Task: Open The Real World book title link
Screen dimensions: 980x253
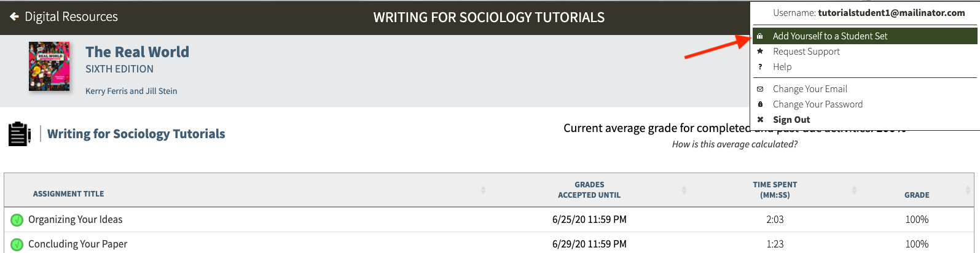Action: pyautogui.click(x=137, y=52)
